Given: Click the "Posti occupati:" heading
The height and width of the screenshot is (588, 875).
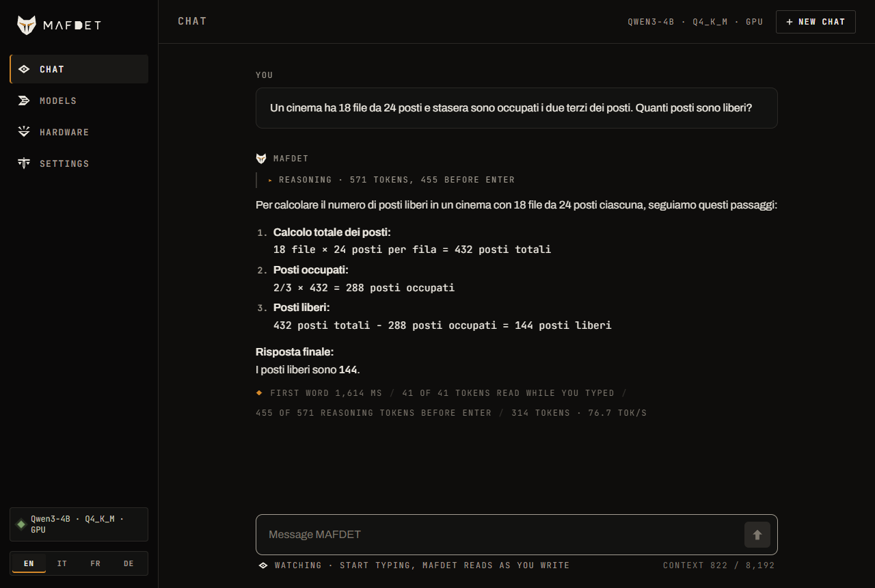Looking at the screenshot, I should [x=311, y=270].
